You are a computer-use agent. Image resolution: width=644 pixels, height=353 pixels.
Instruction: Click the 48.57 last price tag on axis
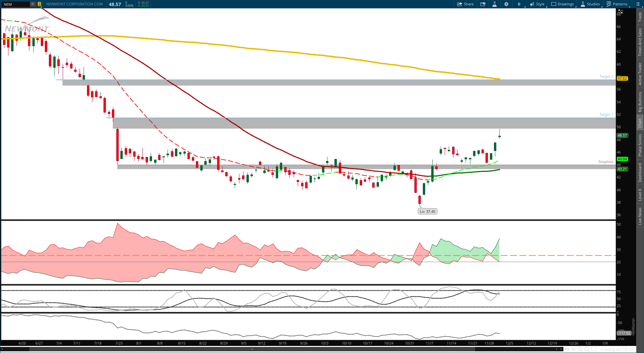point(622,135)
